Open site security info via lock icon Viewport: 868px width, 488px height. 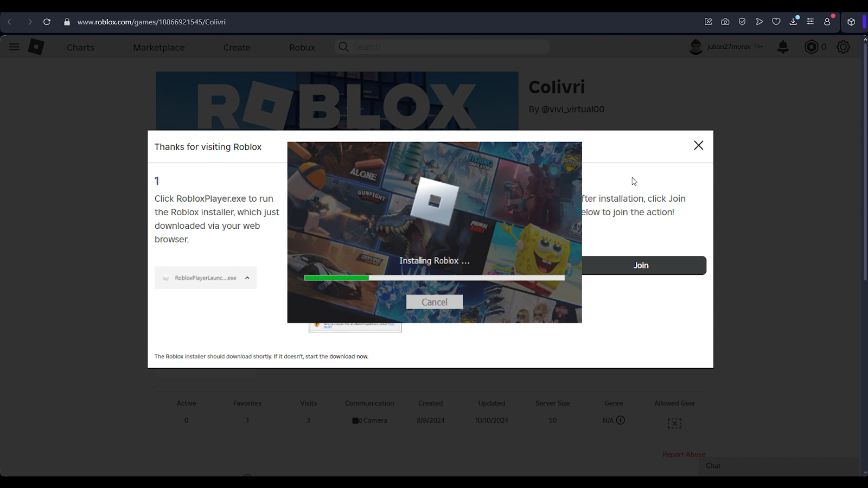pyautogui.click(x=67, y=22)
